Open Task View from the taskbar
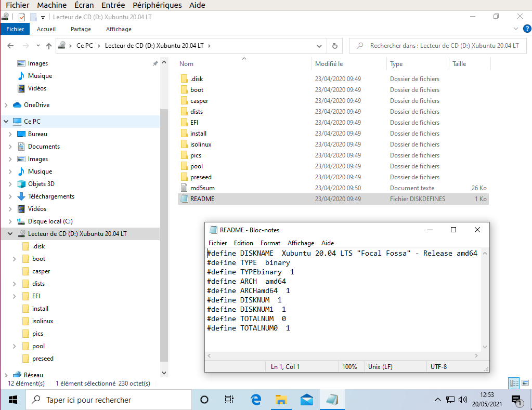532x410 pixels. 229,400
